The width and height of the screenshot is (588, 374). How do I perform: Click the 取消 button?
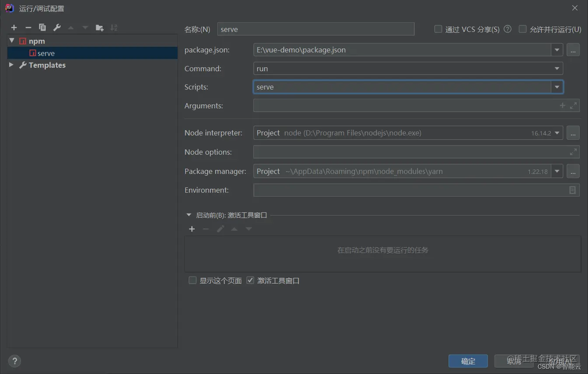(x=514, y=361)
